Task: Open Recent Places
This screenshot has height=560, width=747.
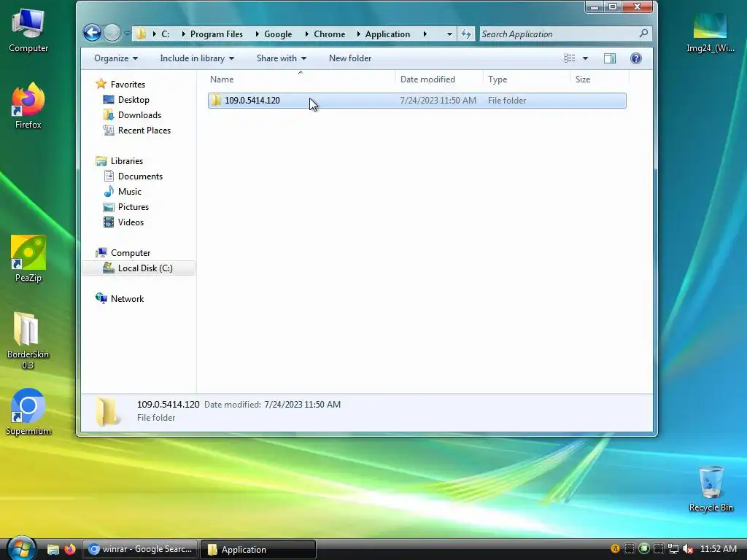Action: click(144, 130)
